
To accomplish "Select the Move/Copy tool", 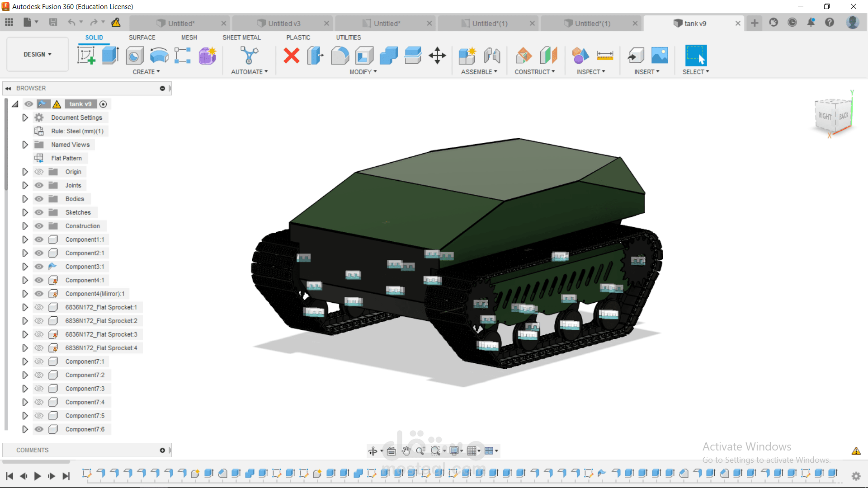I will point(437,56).
